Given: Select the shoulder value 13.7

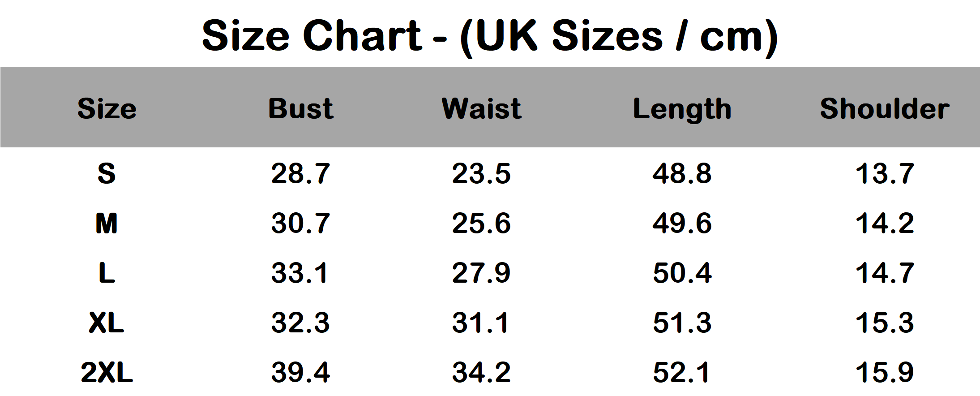Looking at the screenshot, I should tap(884, 173).
